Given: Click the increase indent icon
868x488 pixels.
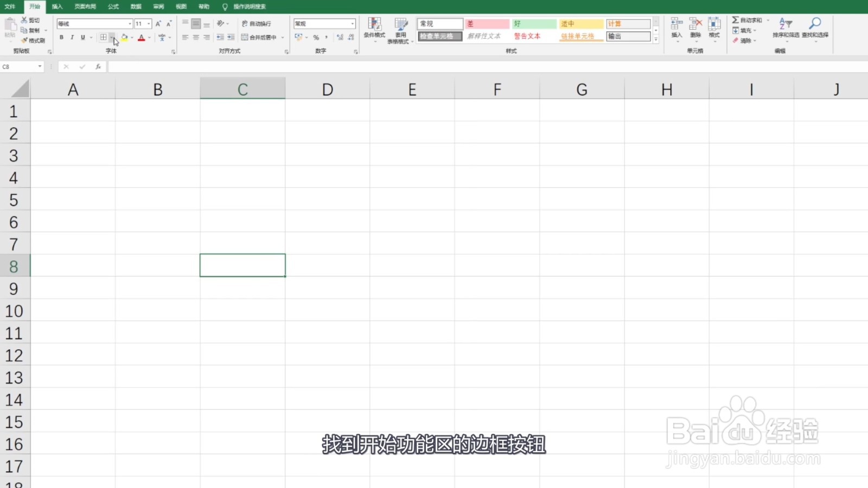Looking at the screenshot, I should 231,37.
